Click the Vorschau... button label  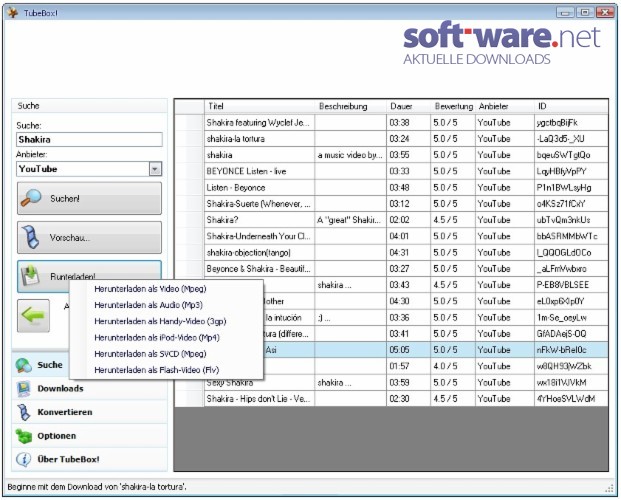pos(70,238)
